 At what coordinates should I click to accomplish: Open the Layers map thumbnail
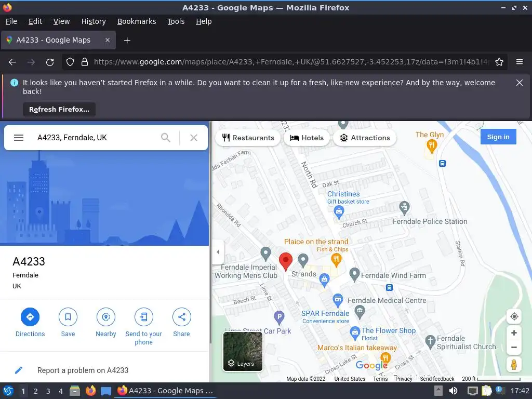pyautogui.click(x=243, y=351)
